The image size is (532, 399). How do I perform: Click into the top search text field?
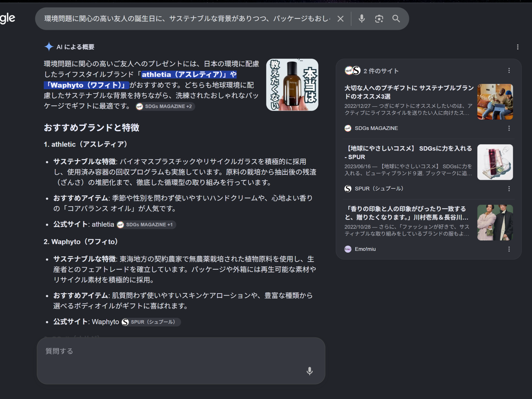click(x=187, y=19)
